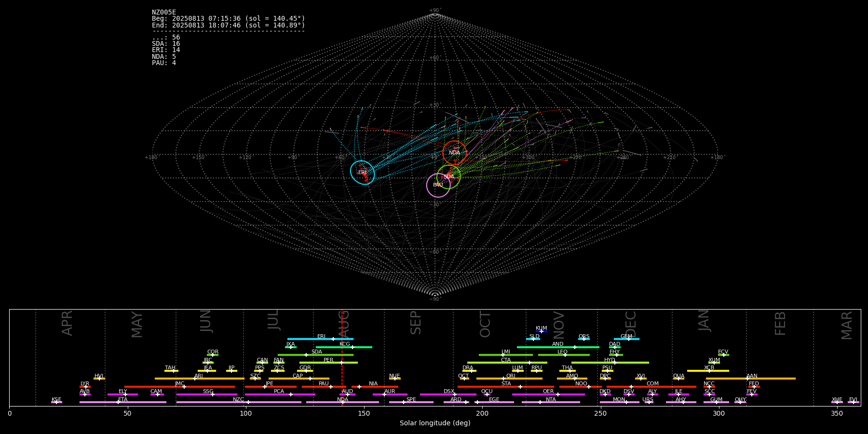This screenshot has height=434, width=868.
Task: Click the '...: 56' sporadic count entry
Action: pos(166,38)
